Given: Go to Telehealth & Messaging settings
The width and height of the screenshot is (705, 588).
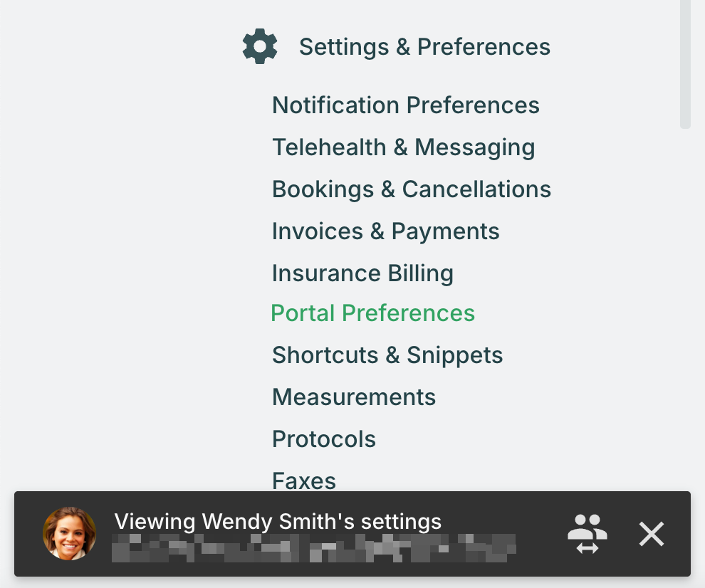Looking at the screenshot, I should coord(404,147).
